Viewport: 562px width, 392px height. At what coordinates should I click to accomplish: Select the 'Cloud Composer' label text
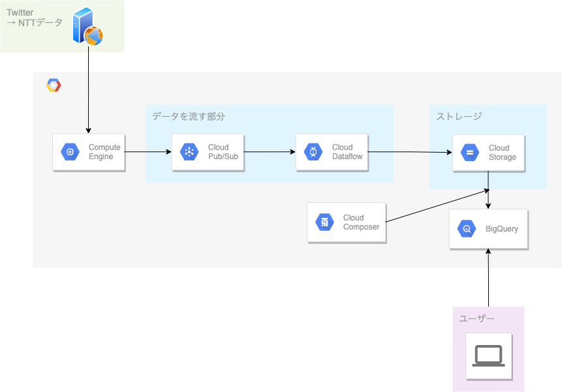(x=361, y=222)
